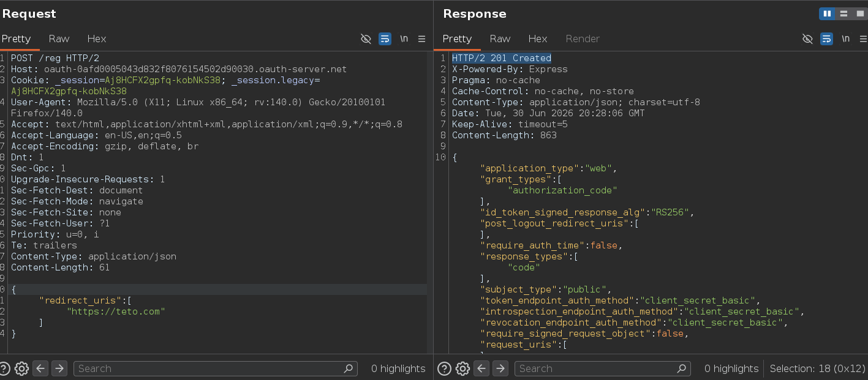Click "authorization_code" grant type value
Screen dimensions: 868x380
[x=562, y=190]
